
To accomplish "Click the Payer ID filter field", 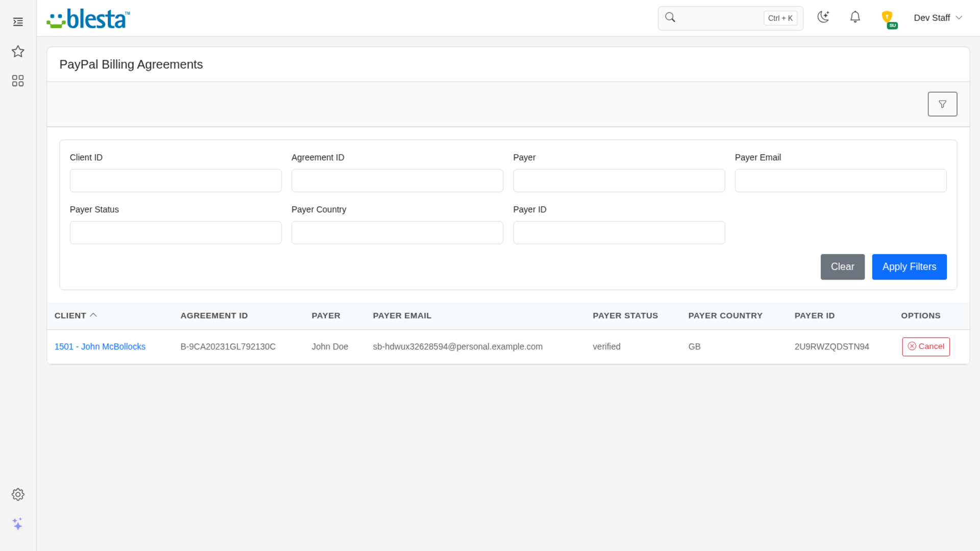I will click(619, 233).
